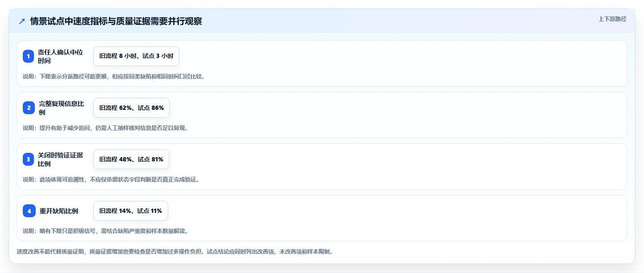Screen dimensions: 644x273
Task: Click the 上下游路径 label
Action: (612, 19)
